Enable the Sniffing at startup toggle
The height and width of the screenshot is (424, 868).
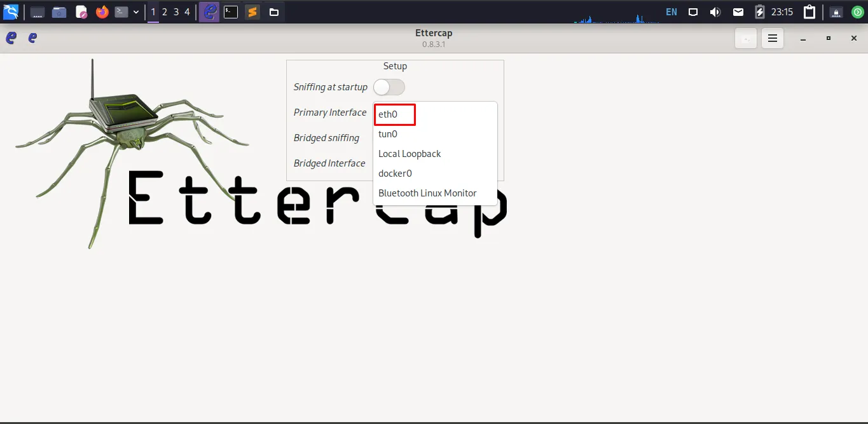[x=389, y=87]
